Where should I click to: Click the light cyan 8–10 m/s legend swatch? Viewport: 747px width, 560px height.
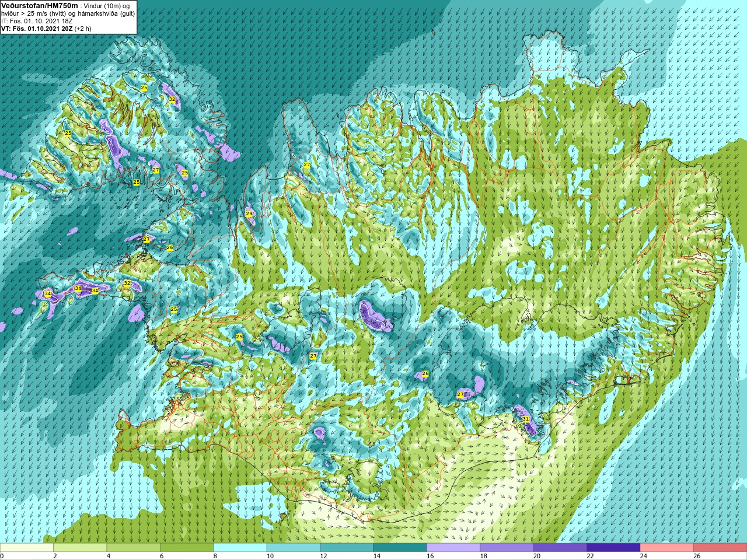(x=240, y=548)
